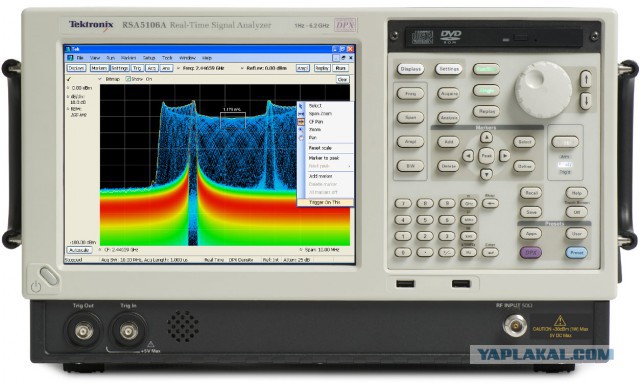Screen dimensions: 640x384
Task: Choose Marker to peak from context menu
Action: 325,158
